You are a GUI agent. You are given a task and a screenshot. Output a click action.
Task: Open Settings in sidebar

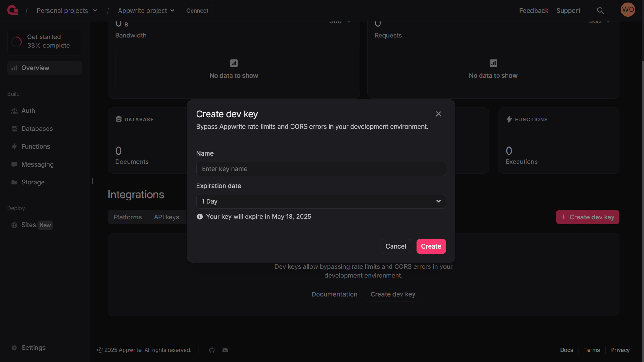click(x=44, y=348)
